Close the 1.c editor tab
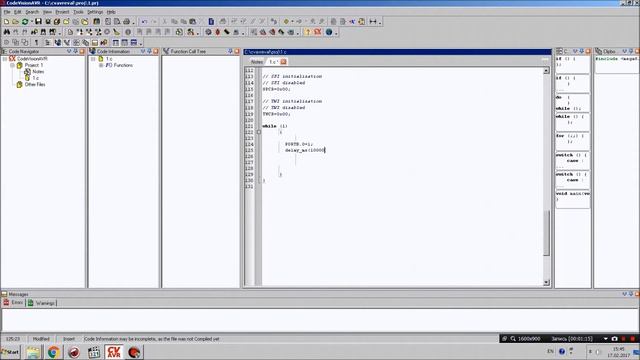The image size is (640, 360). click(283, 62)
